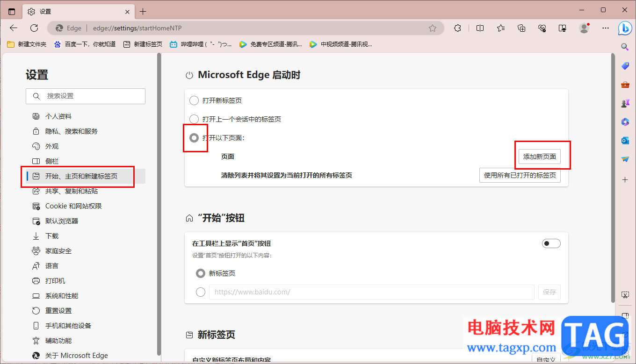Image resolution: width=636 pixels, height=364 pixels.
Task: Click the settings page vertical scrollbar
Action: pos(613,179)
